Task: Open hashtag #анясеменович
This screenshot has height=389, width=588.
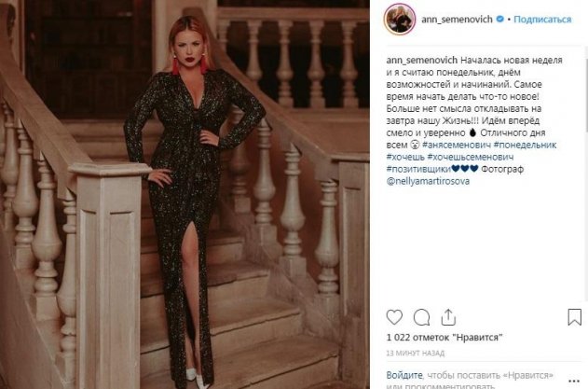Action: pyautogui.click(x=457, y=145)
